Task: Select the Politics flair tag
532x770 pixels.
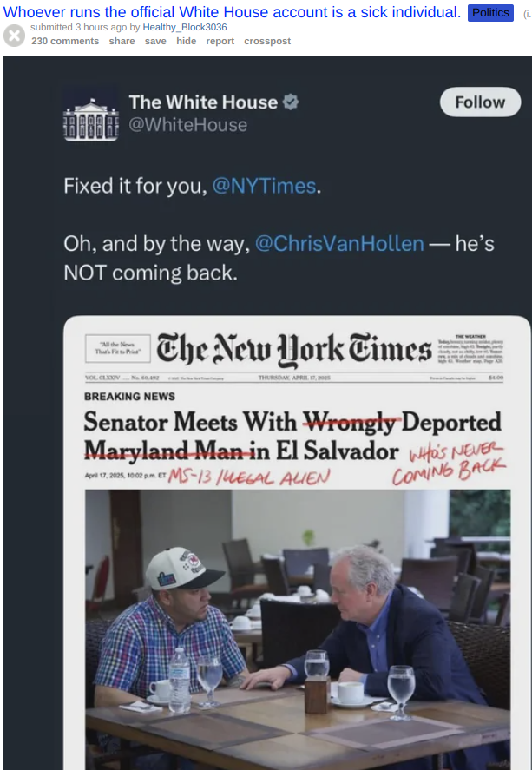Action: (491, 12)
